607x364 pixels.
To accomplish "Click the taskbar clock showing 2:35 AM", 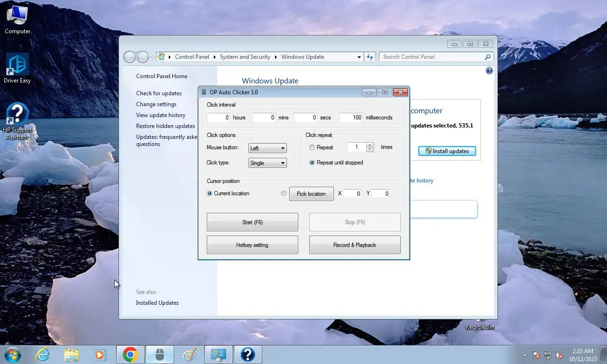I will pyautogui.click(x=582, y=355).
